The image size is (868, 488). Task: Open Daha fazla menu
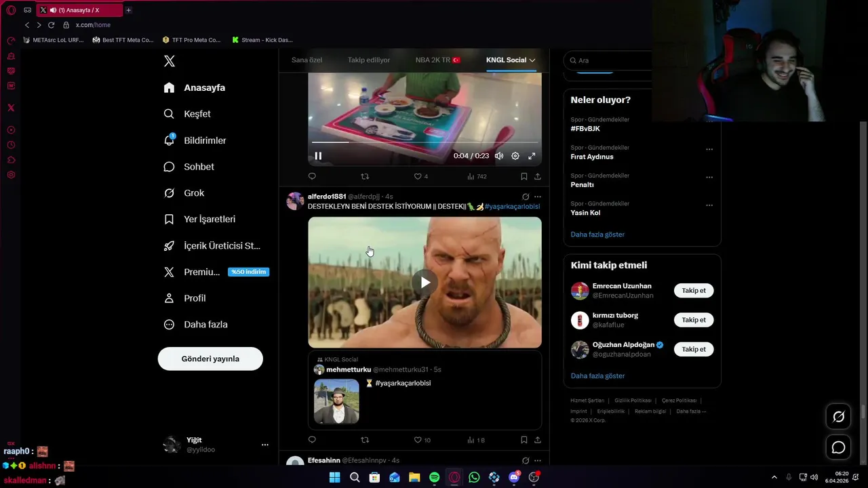click(196, 325)
